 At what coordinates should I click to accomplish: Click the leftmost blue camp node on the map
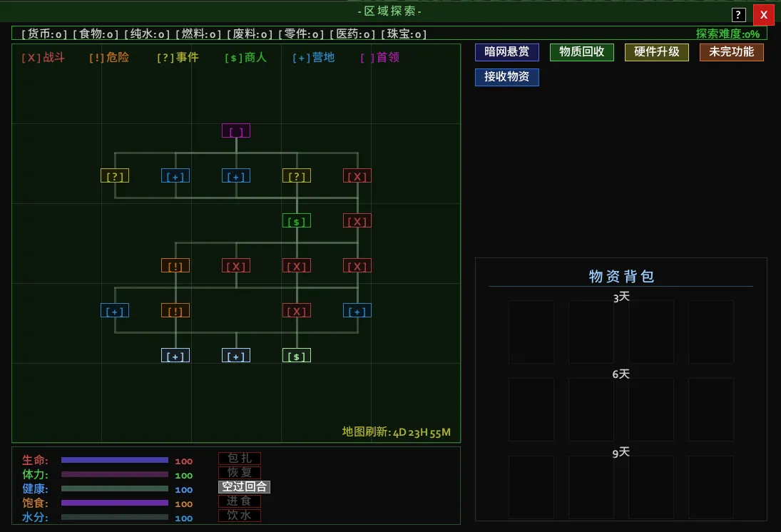(114, 310)
